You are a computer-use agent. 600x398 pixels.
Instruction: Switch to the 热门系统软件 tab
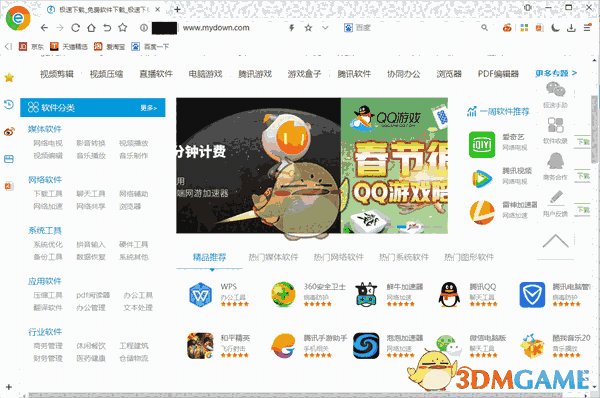coord(404,257)
